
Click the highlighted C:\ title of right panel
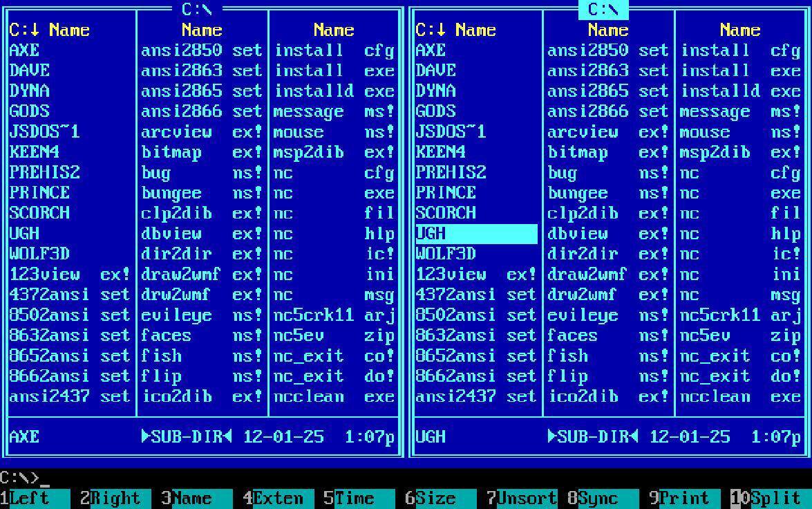[603, 9]
